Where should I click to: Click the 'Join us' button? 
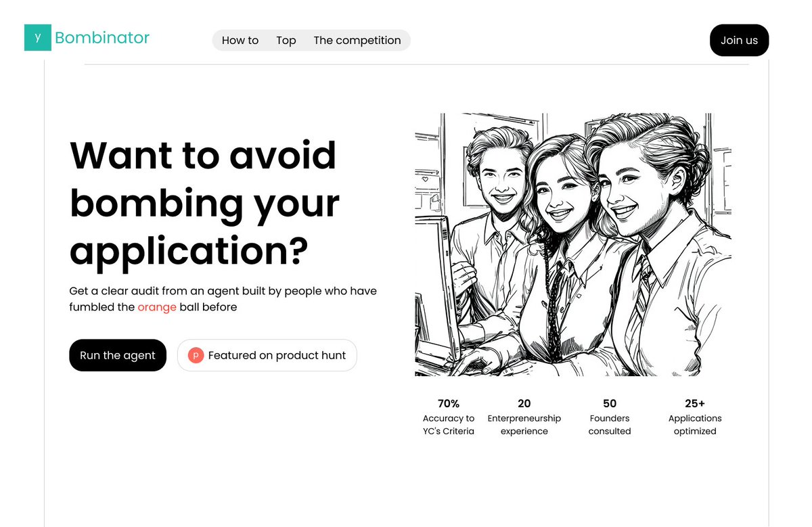pos(739,40)
